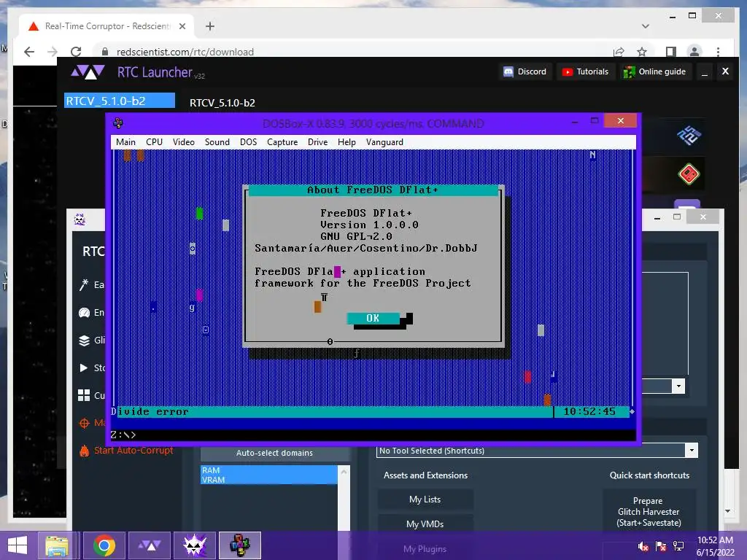Expand the dropdown arrow right of DOSBox window
The width and height of the screenshot is (747, 560).
point(678,386)
